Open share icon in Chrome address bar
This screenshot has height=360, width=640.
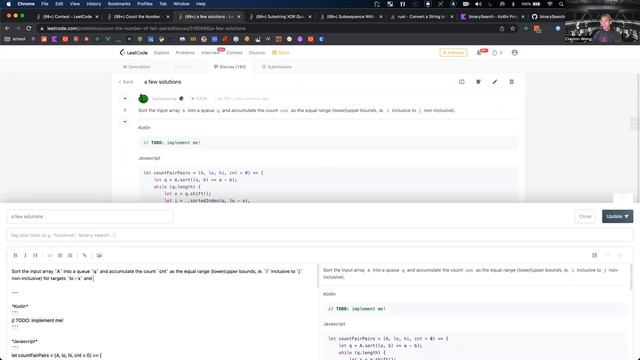click(502, 29)
